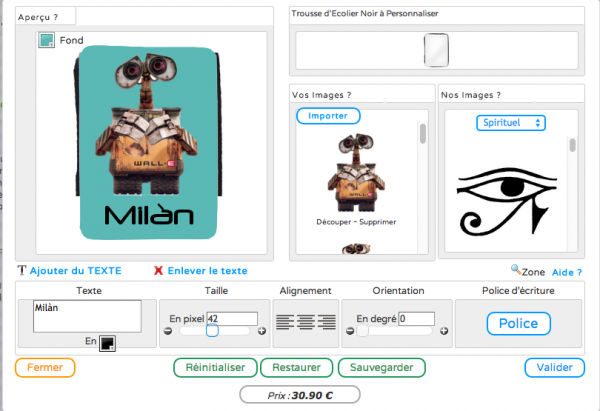Click the Ajouter du TEXTE link
Image resolution: width=600 pixels, height=411 pixels.
pyautogui.click(x=76, y=271)
